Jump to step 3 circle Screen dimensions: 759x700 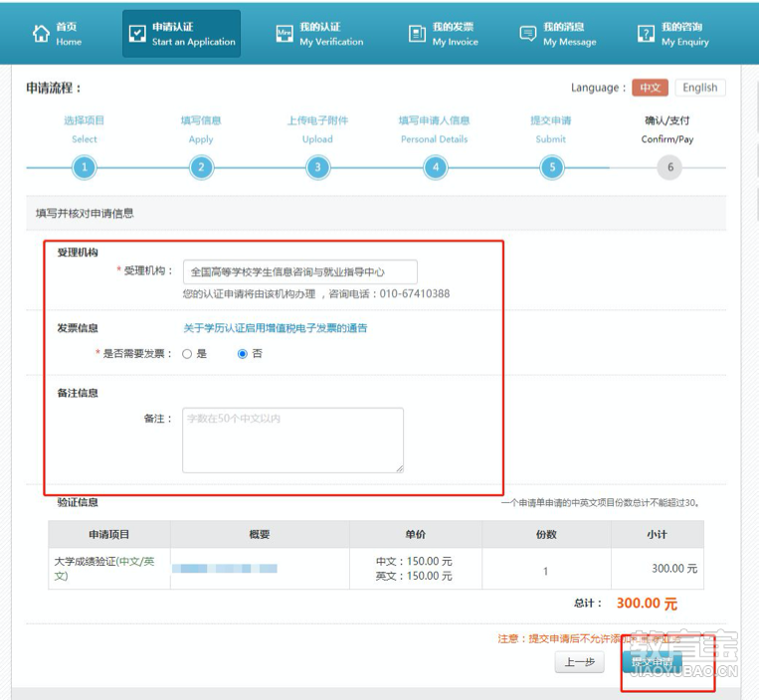point(317,167)
